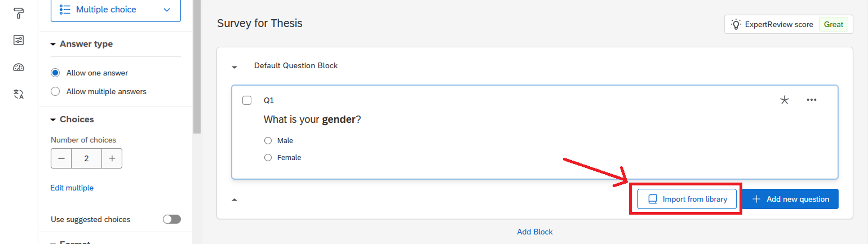Viewport: 868px width, 244px height.
Task: Open the Look and feel paint roller icon
Action: click(19, 13)
